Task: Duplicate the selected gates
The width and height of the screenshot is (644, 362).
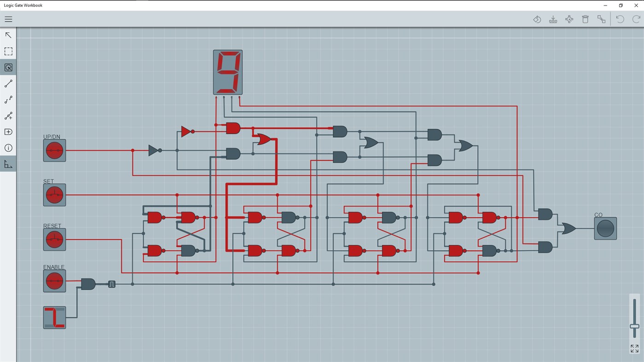Action: 601,19
